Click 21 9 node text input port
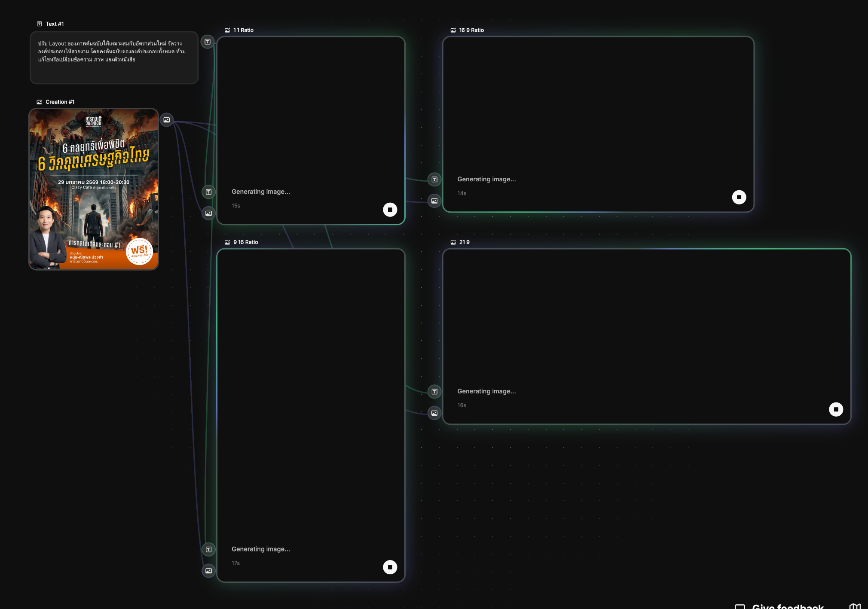The image size is (868, 609). click(x=434, y=392)
